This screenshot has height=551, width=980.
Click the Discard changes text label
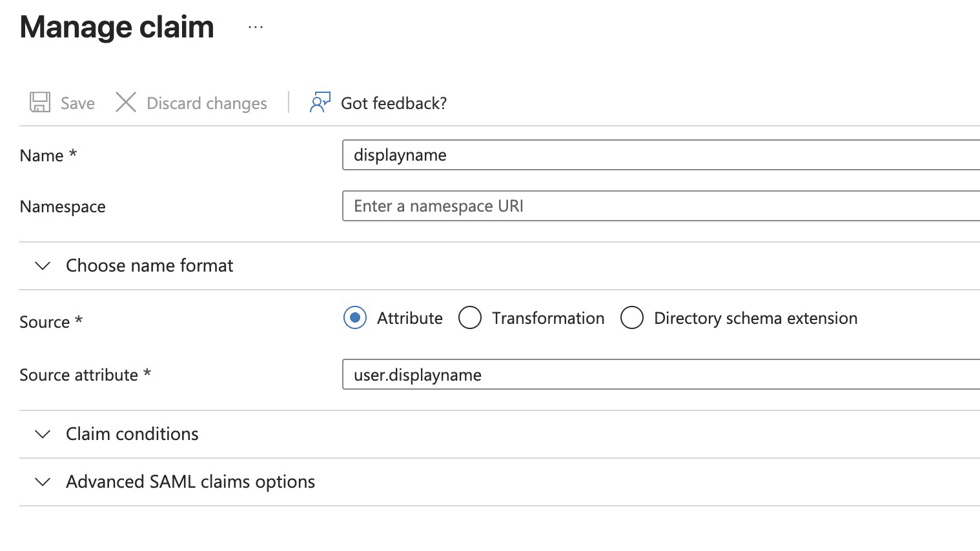[207, 103]
